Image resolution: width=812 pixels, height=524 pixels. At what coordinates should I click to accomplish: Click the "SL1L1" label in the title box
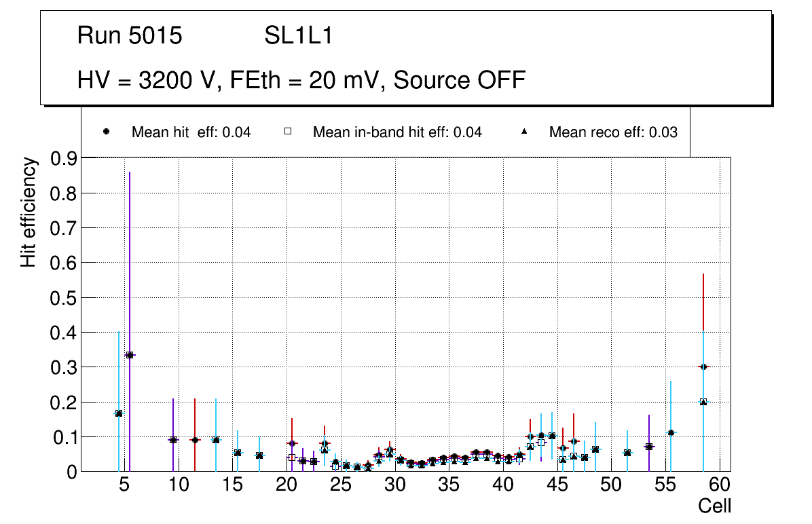[x=299, y=36]
